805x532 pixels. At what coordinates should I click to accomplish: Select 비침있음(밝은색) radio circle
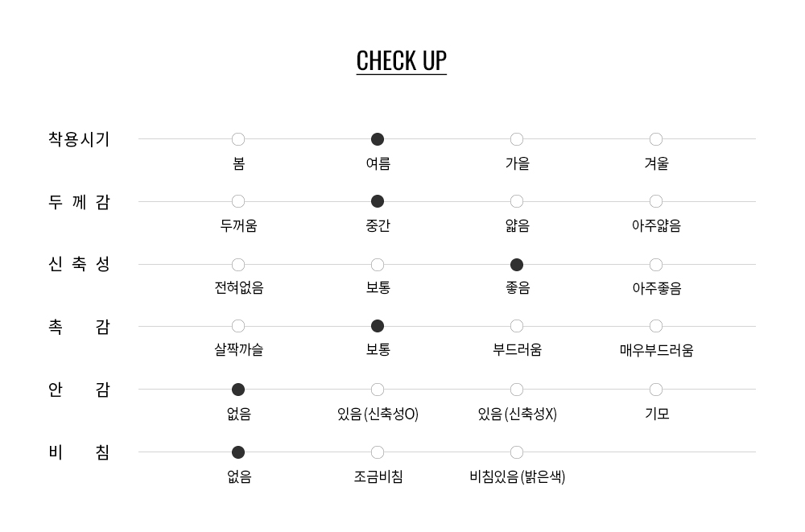point(517,452)
